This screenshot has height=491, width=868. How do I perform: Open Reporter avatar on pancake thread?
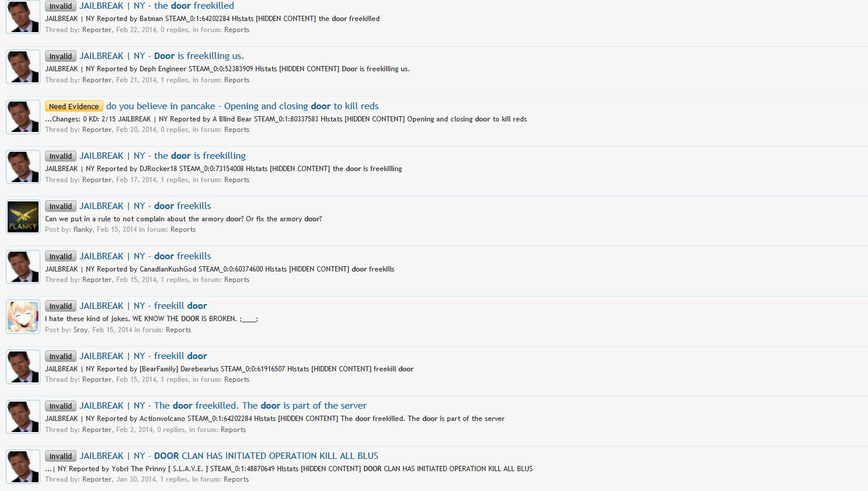click(x=23, y=117)
